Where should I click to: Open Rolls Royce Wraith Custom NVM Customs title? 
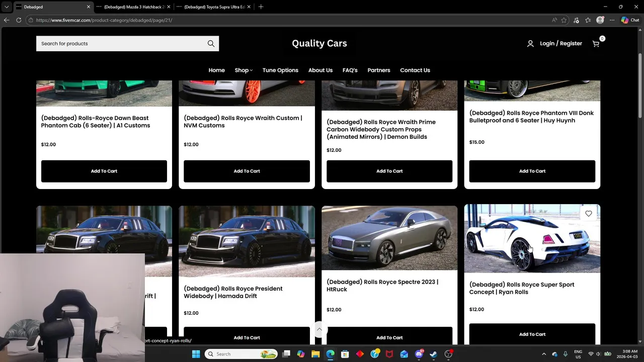point(243,122)
